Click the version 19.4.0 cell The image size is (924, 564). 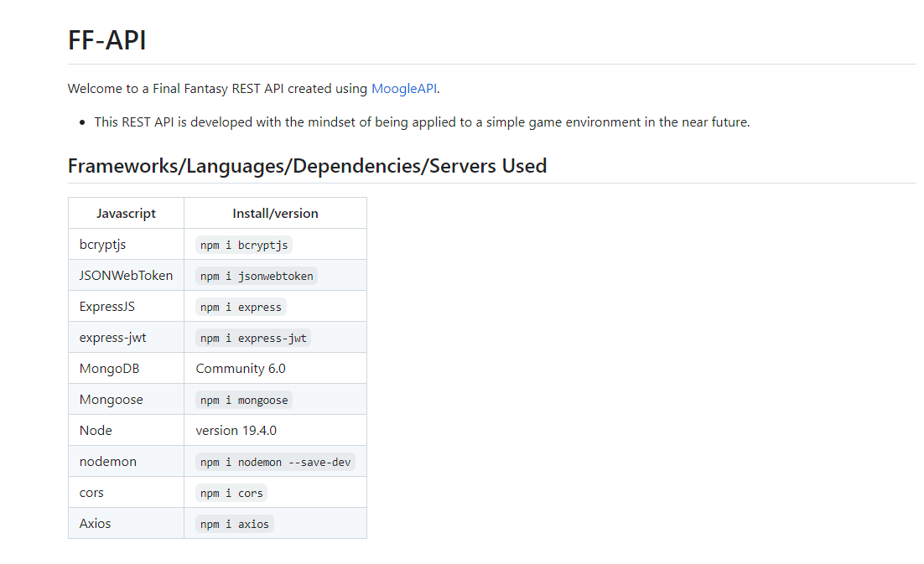click(236, 430)
